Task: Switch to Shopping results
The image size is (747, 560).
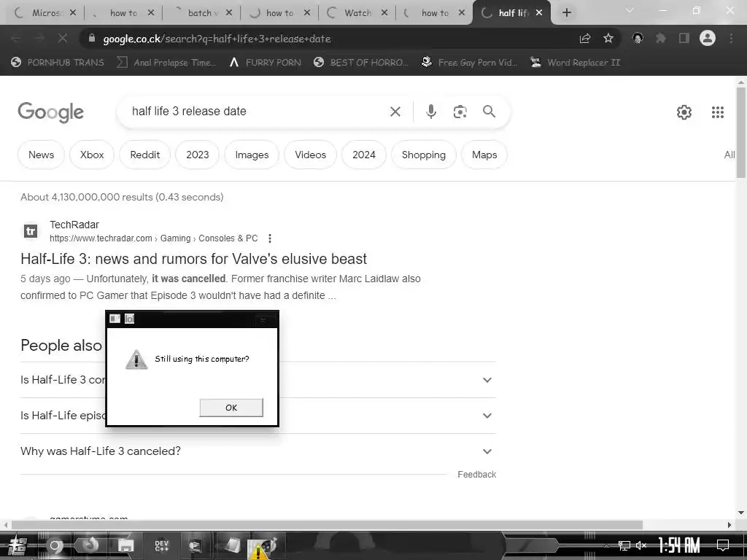Action: 424,155
